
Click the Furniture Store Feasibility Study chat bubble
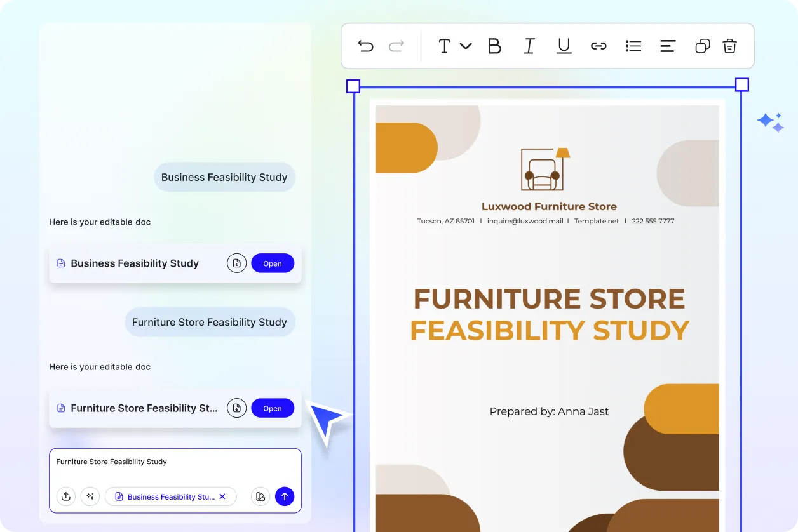pos(210,322)
